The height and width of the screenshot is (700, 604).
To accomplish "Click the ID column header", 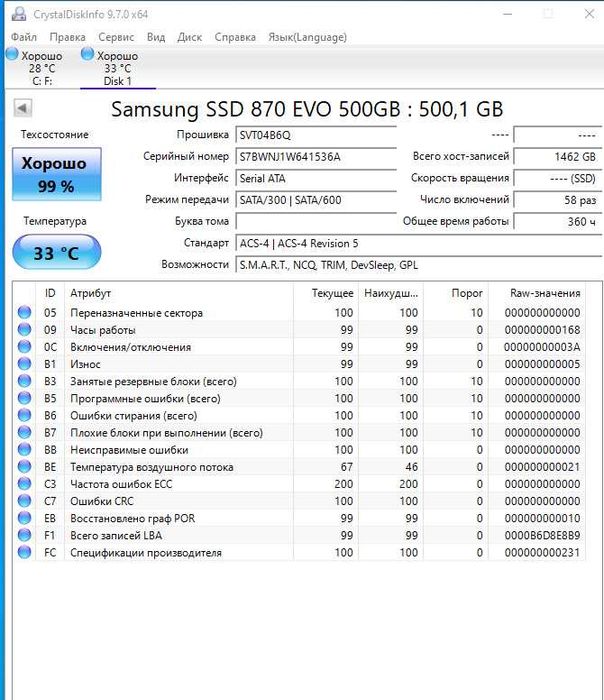I will [x=50, y=293].
